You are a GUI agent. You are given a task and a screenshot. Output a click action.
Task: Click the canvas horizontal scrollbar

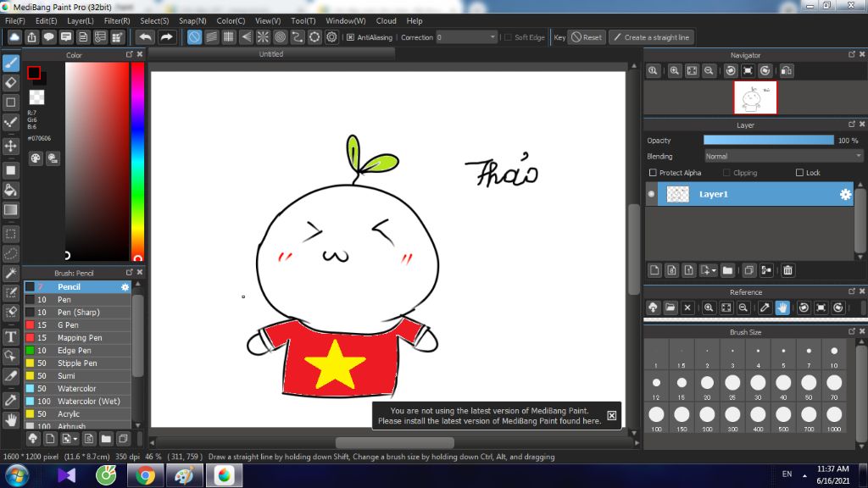point(395,442)
